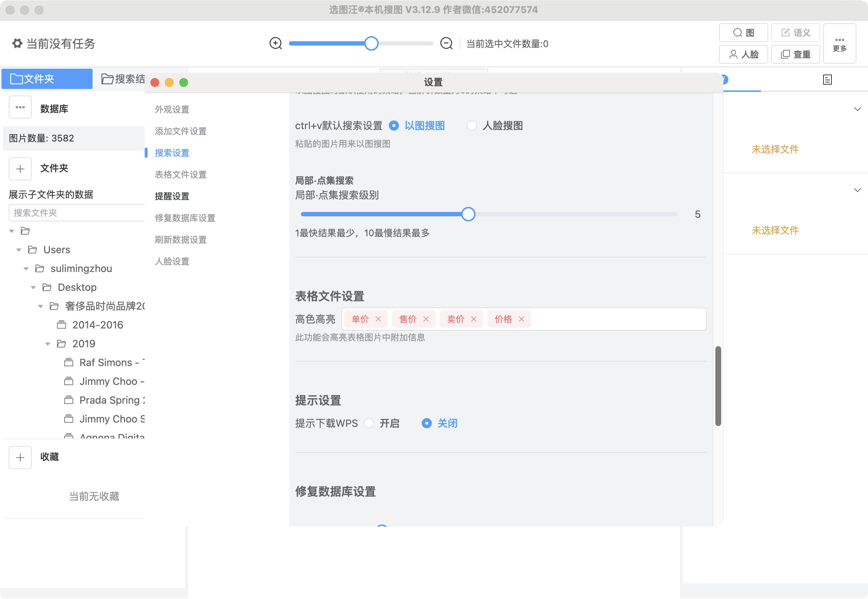The image size is (868, 599).
Task: Close the 设置 dialog with red button
Action: tap(155, 82)
